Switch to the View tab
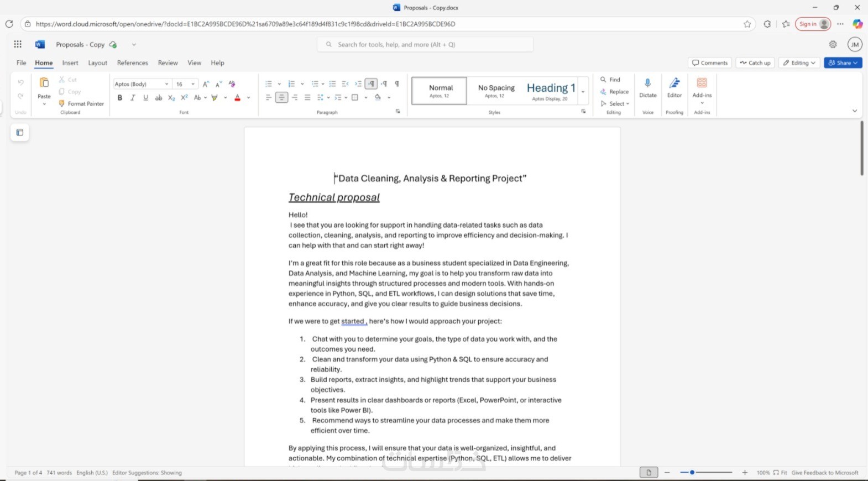Image resolution: width=868 pixels, height=481 pixels. pos(195,63)
